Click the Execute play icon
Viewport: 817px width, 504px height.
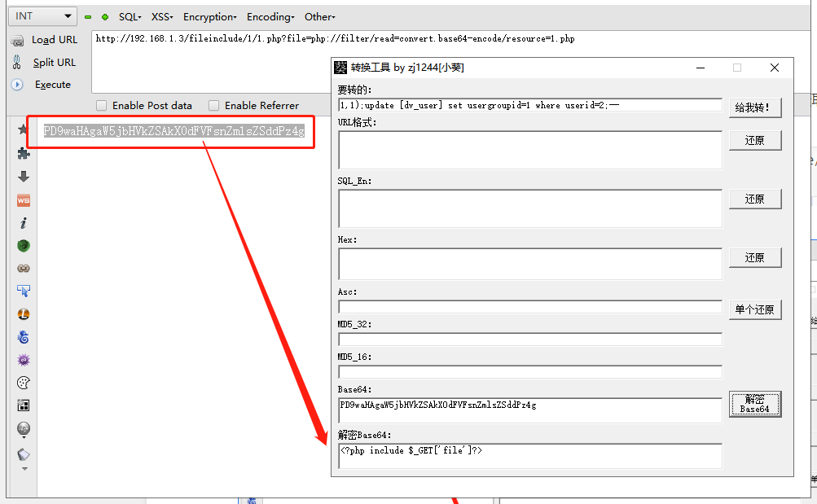coord(17,85)
